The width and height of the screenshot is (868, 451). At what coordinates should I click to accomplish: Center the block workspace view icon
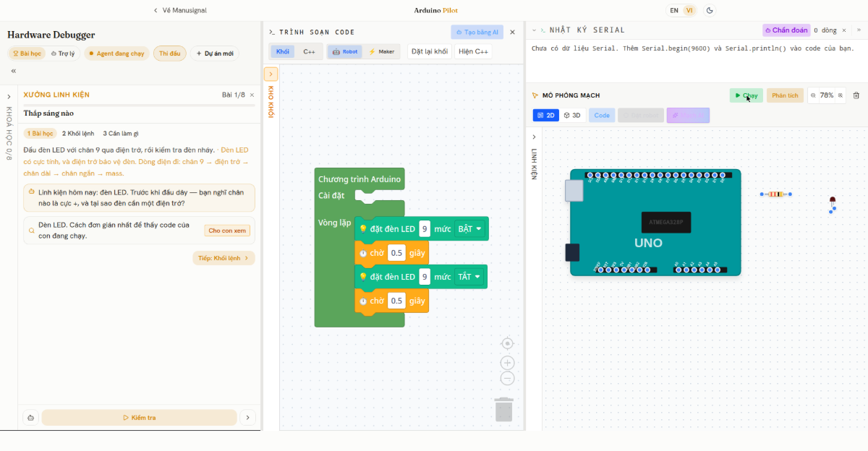(507, 343)
